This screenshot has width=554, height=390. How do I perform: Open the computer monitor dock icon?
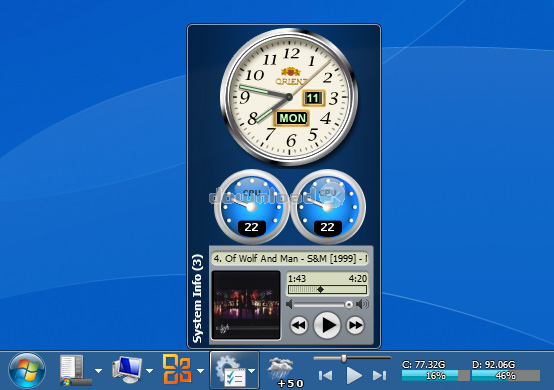(127, 370)
